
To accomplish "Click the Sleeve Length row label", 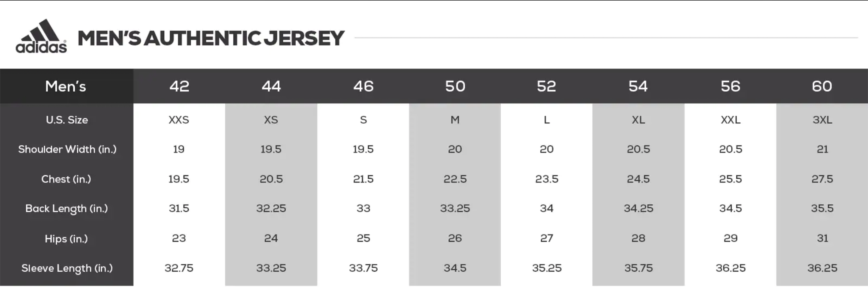I will (67, 268).
